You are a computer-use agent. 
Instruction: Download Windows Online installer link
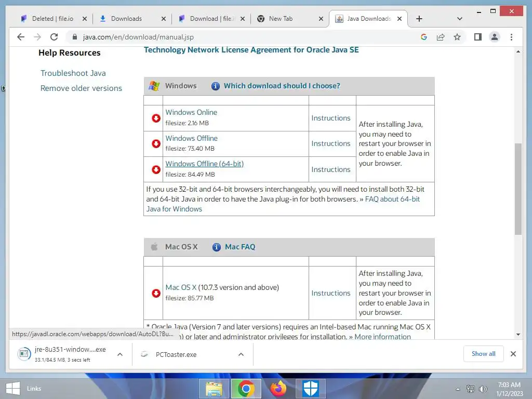191,112
